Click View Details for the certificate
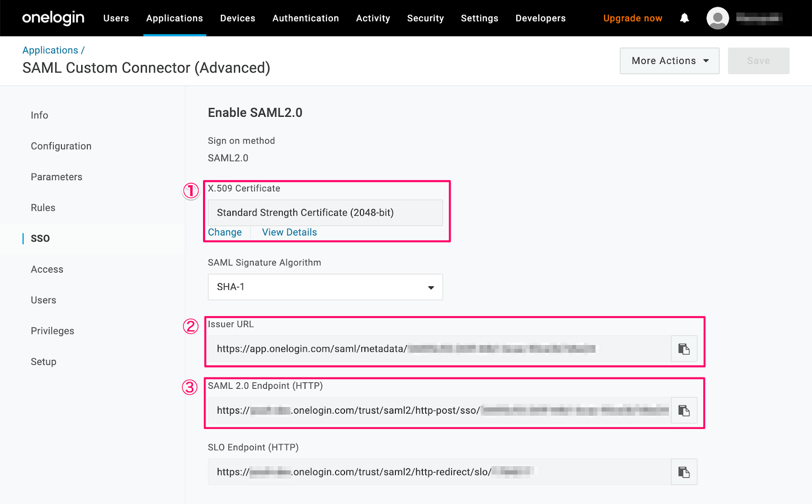 click(x=289, y=232)
